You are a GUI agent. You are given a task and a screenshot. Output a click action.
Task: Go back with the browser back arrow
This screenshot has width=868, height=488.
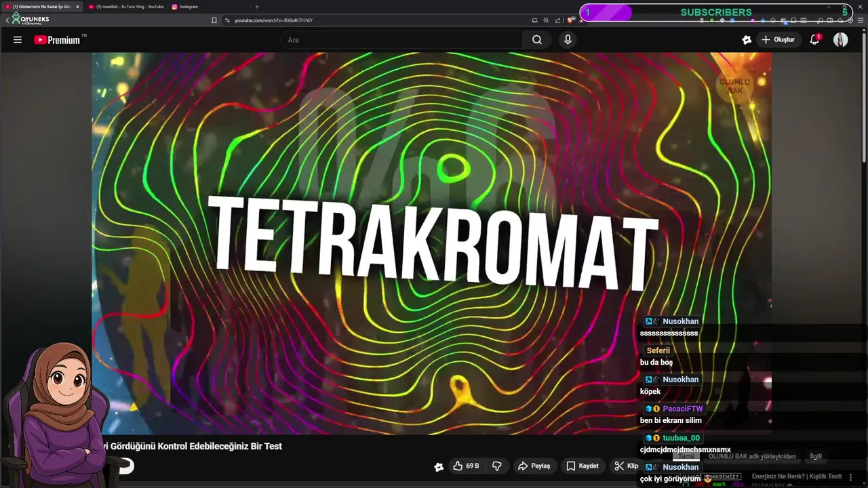pyautogui.click(x=7, y=20)
